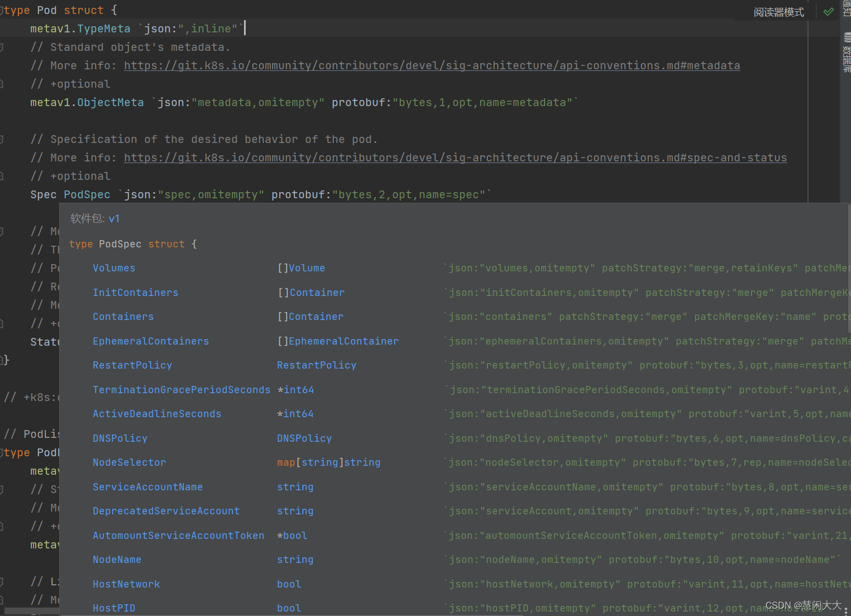851x616 pixels.
Task: Click the green checkmark inspection icon
Action: click(829, 12)
